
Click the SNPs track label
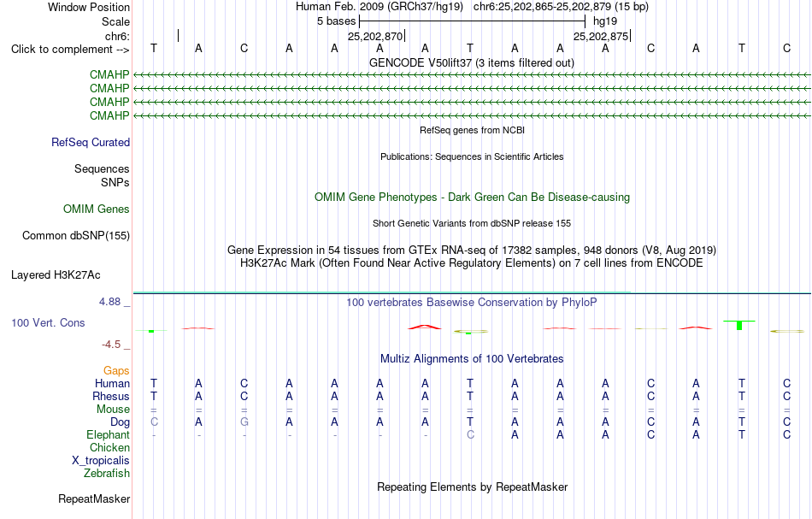pos(115,182)
